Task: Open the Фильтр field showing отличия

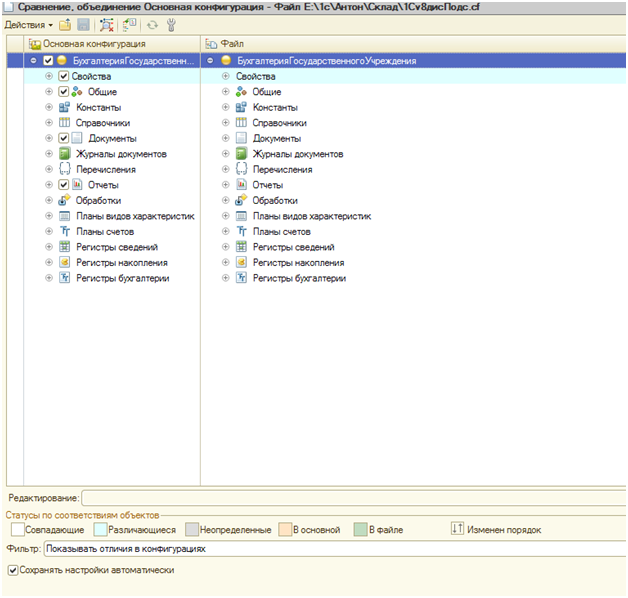Action: point(335,549)
